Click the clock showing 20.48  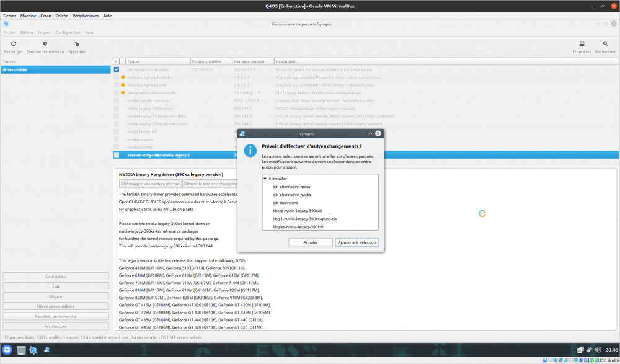click(x=611, y=350)
